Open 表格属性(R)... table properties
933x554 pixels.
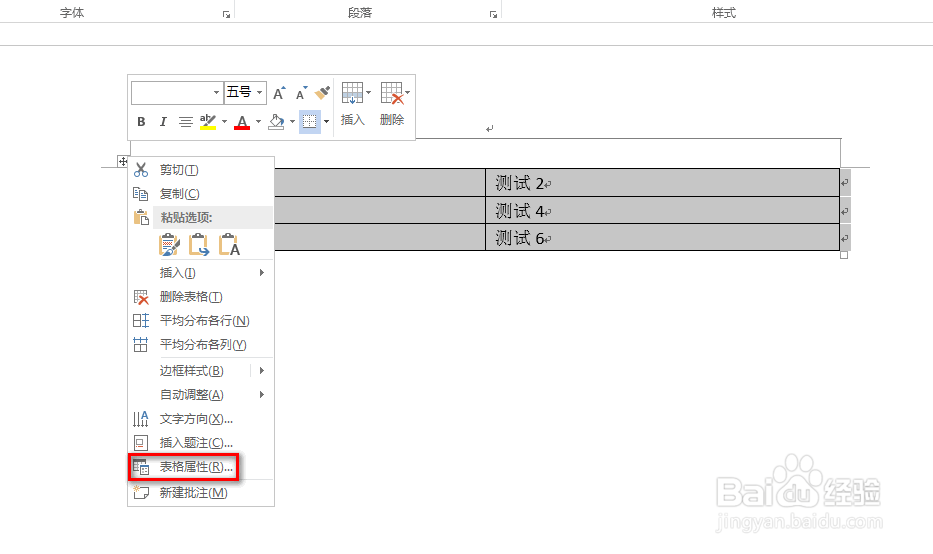point(201,467)
